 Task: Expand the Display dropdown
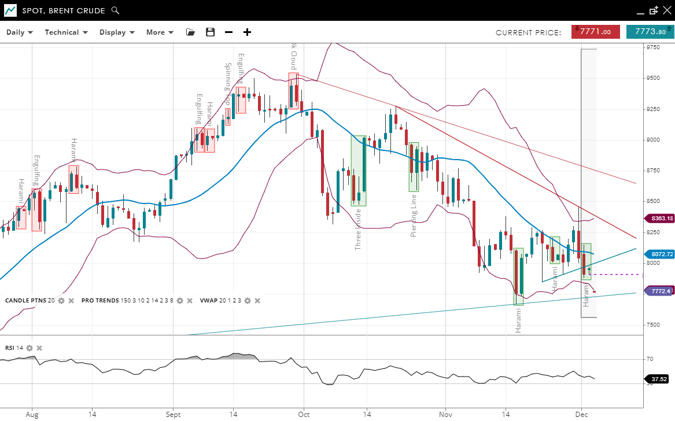(117, 32)
